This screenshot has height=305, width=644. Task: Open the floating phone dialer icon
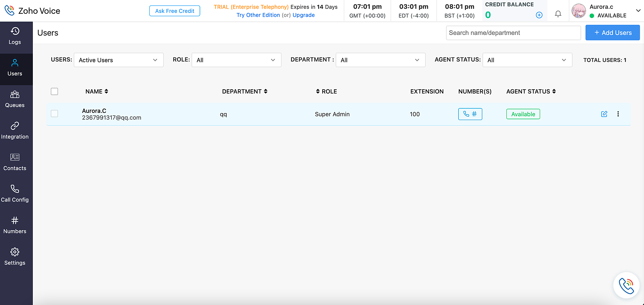[x=626, y=285]
